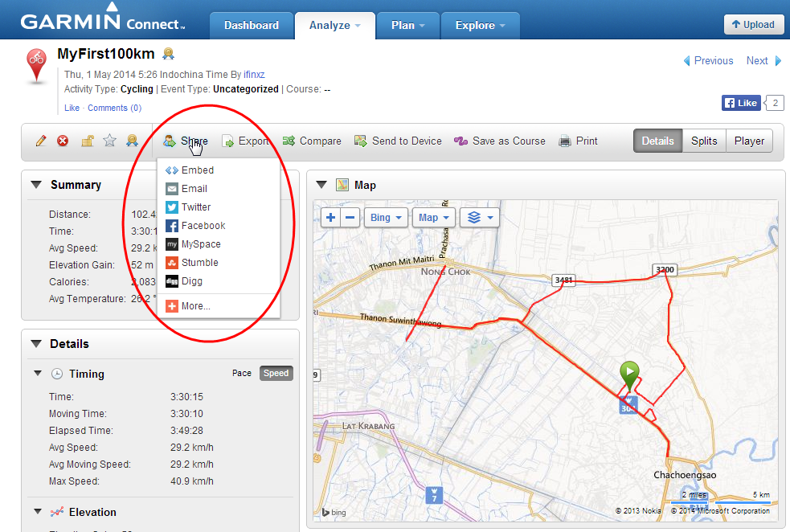
Task: Click the pencil edit activity icon
Action: pos(41,141)
